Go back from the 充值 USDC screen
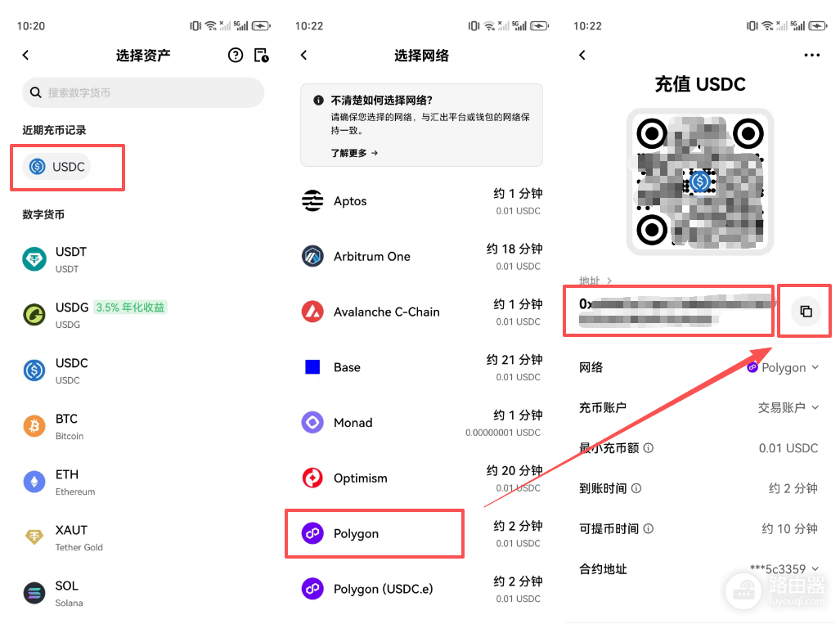This screenshot has height=624, width=840. (x=582, y=55)
